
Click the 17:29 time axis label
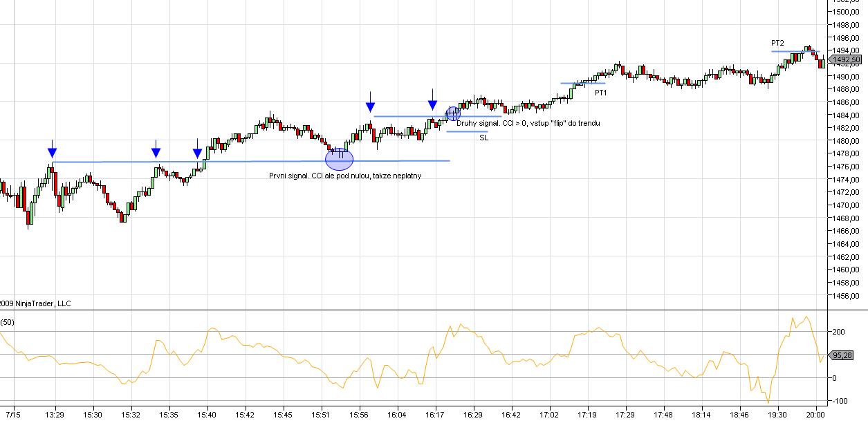pos(625,415)
